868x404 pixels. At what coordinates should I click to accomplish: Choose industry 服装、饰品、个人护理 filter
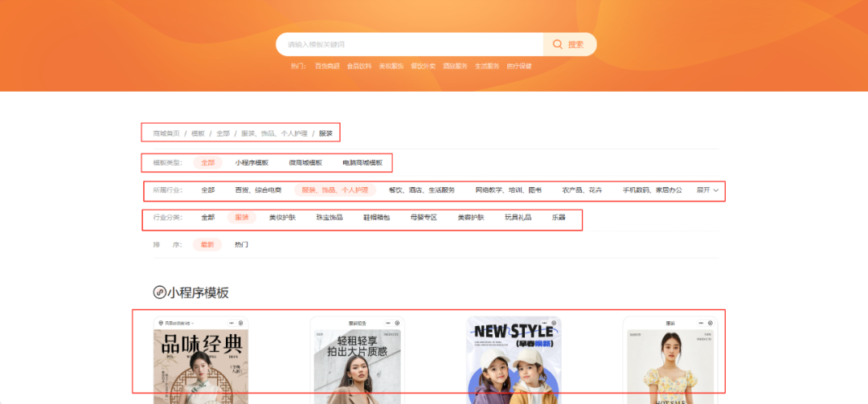click(335, 190)
